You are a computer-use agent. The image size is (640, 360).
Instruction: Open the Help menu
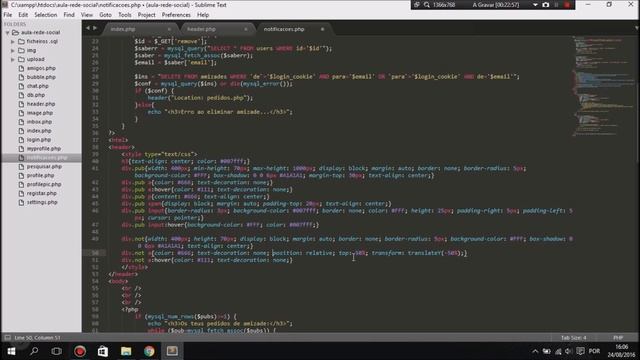(203, 15)
